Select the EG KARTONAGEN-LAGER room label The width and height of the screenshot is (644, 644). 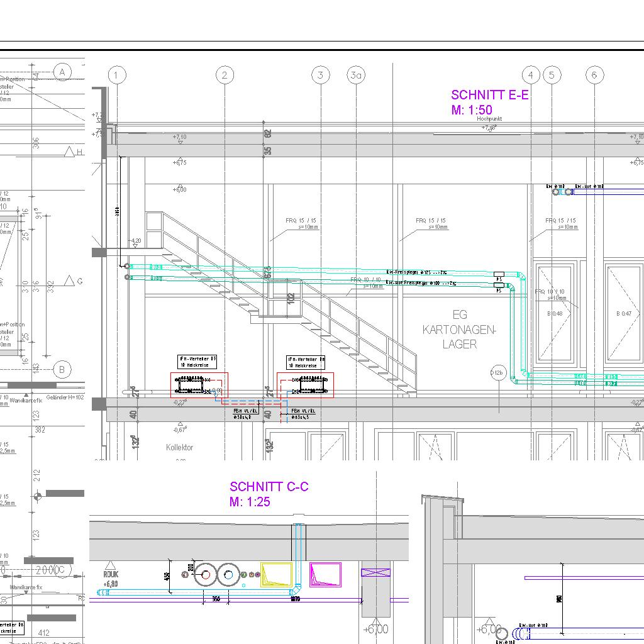tap(459, 330)
